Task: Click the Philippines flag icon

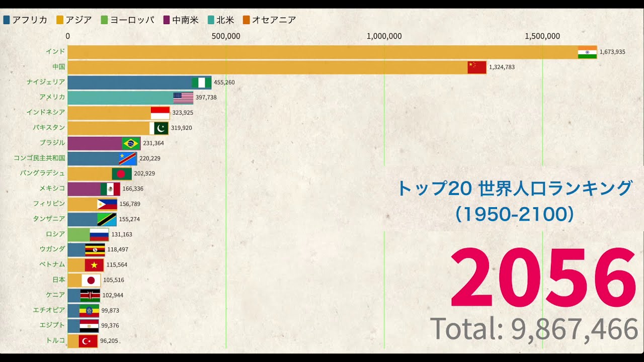Action: [107, 204]
